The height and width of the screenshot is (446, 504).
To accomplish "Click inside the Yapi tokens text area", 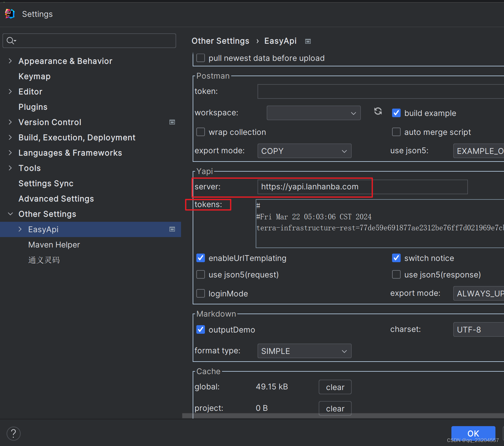I will pyautogui.click(x=380, y=224).
